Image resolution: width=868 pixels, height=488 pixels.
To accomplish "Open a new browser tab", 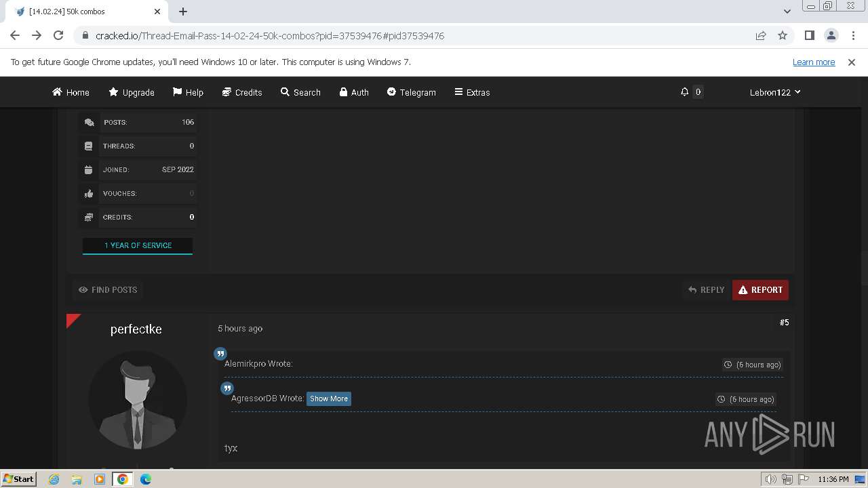I will pyautogui.click(x=183, y=12).
